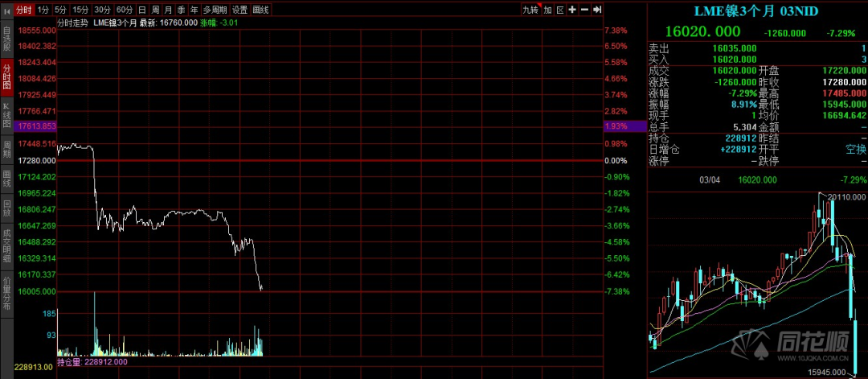The image size is (868, 379).
Task: Switch to the 日 daily chart tab
Action: pyautogui.click(x=142, y=10)
